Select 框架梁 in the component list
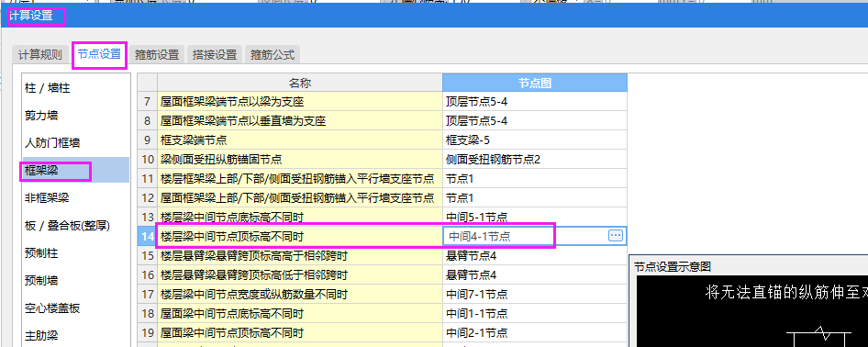Screen dimensions: 868x347 [76, 171]
